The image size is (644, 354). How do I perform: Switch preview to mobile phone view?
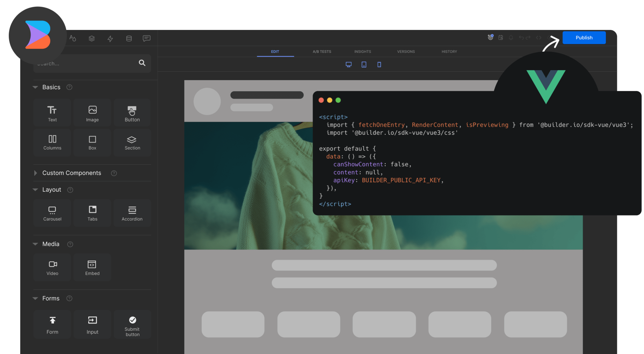point(379,64)
